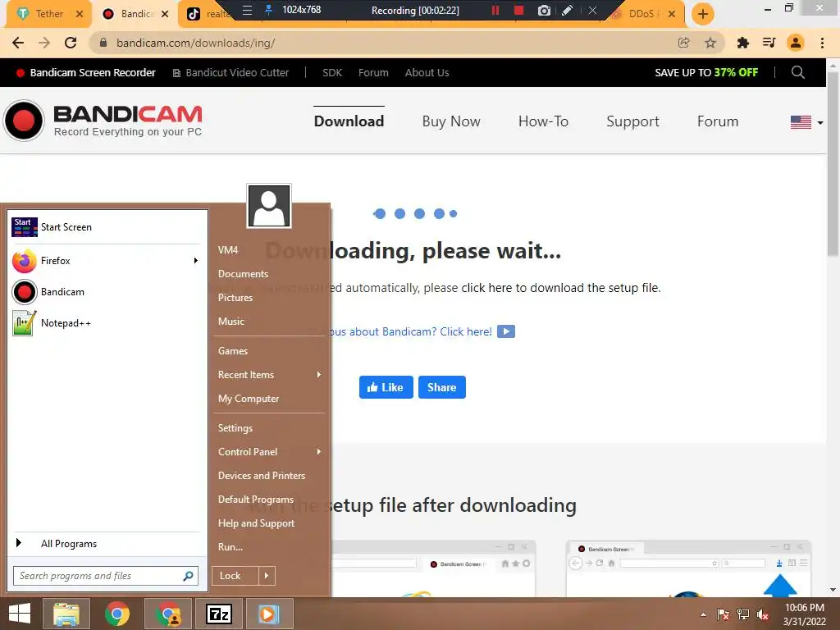Switch to the TikTok tab

[206, 14]
